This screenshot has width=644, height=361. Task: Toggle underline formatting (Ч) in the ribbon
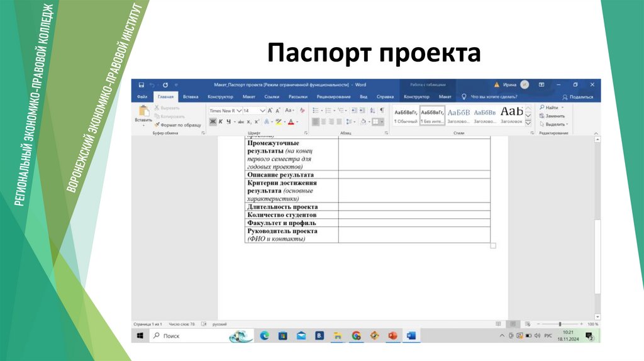[x=228, y=122]
